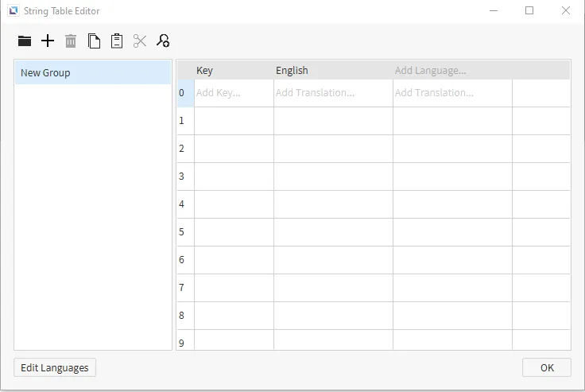Maximize the String Table Editor window
Viewport: 585px width, 392px height.
pyautogui.click(x=529, y=11)
